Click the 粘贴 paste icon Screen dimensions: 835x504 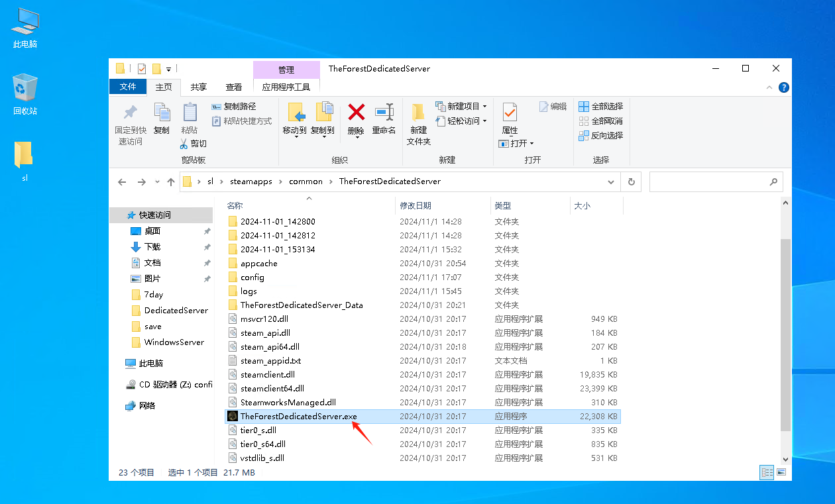190,113
